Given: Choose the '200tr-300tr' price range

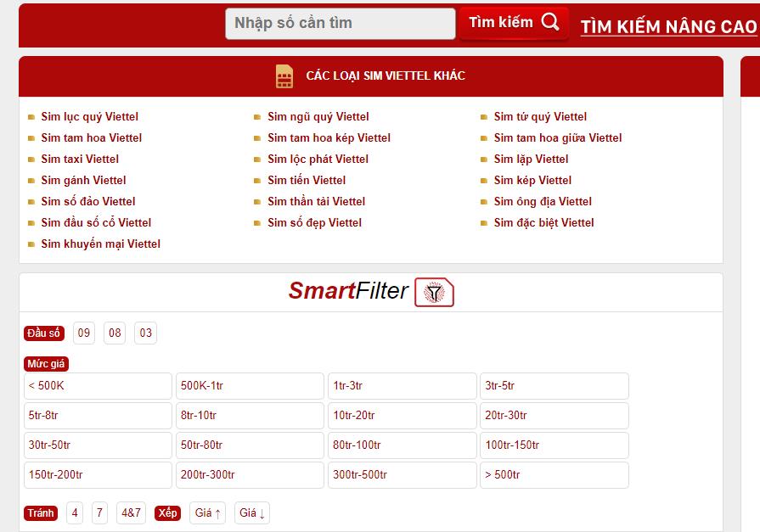Looking at the screenshot, I should click(x=251, y=475).
